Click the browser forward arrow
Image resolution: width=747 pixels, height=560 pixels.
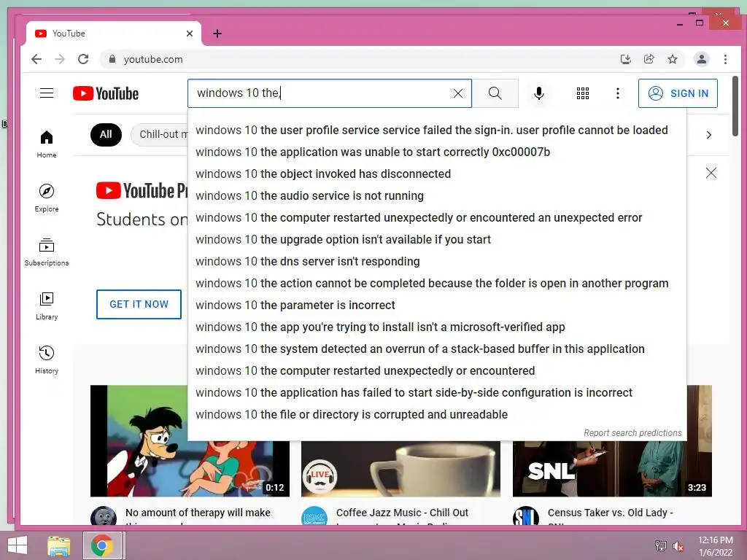[60, 59]
